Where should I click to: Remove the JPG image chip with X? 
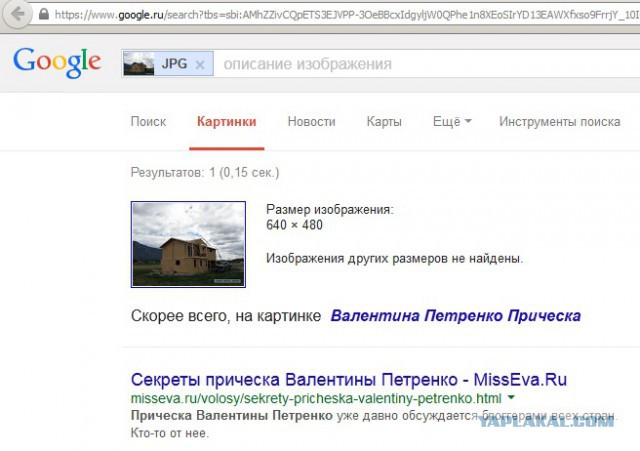(x=200, y=64)
